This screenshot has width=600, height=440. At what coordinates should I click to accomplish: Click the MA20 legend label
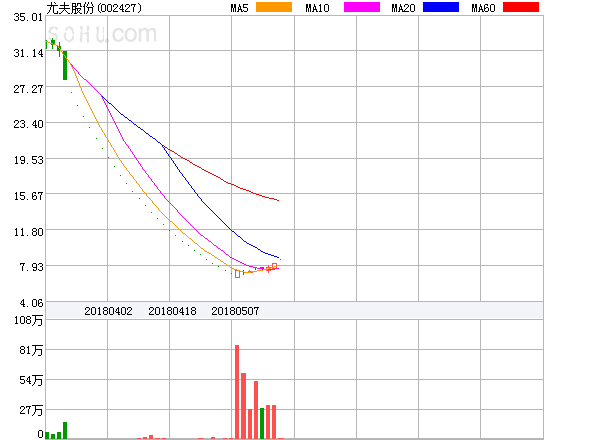pyautogui.click(x=403, y=8)
